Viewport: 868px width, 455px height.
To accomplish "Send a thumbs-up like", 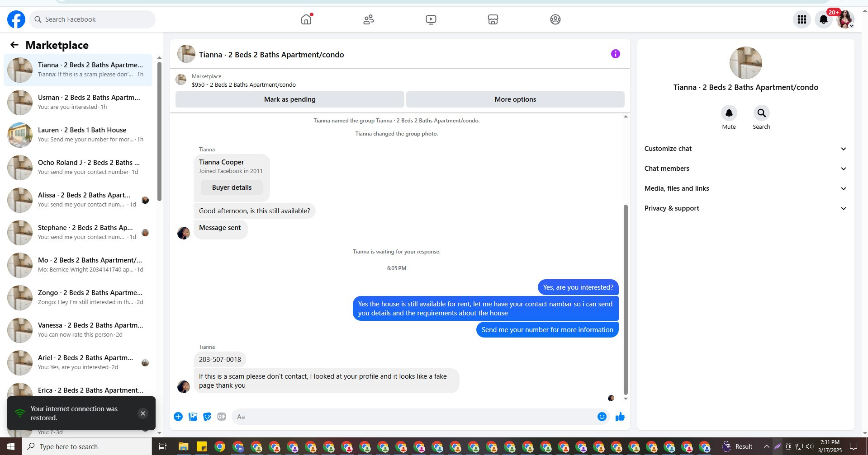I will pos(620,417).
